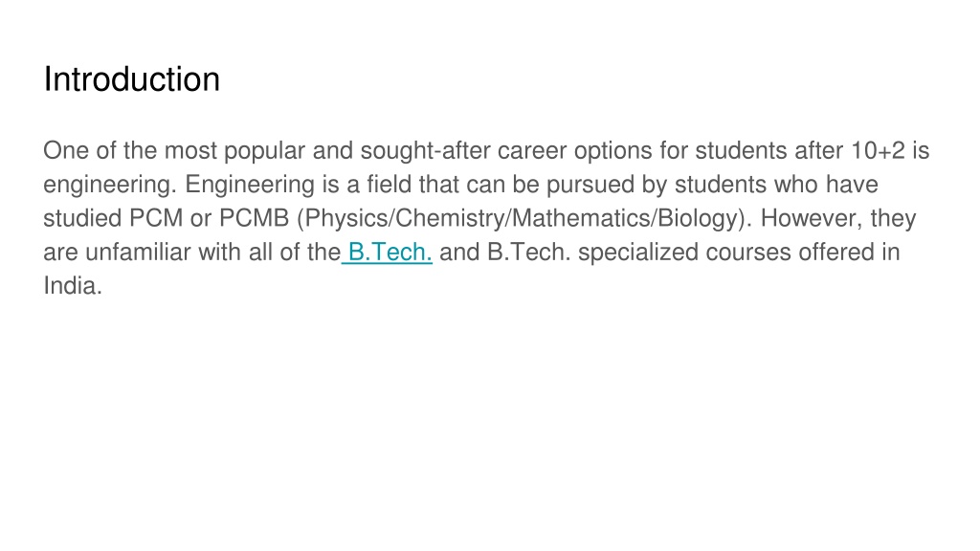Select the "10+2" text in first line
980x551 pixels.
pyautogui.click(x=878, y=150)
